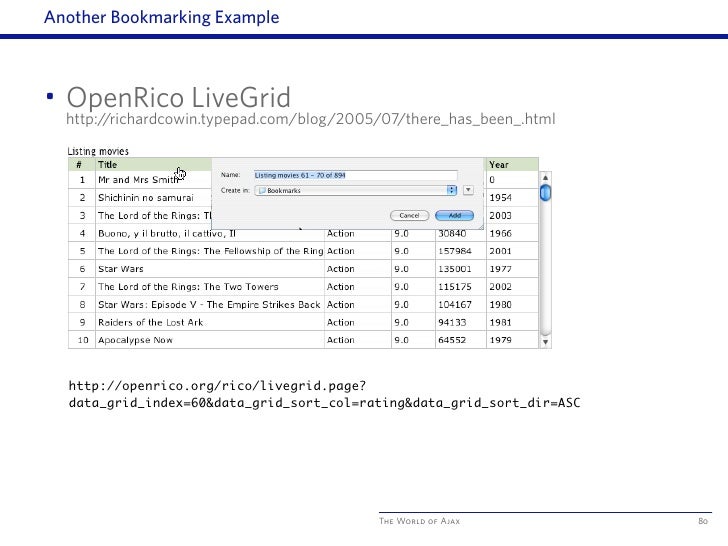Screen dimensions: 728x546
Task: Select the 'Star Wars' row 6 title cell
Action: 121,269
